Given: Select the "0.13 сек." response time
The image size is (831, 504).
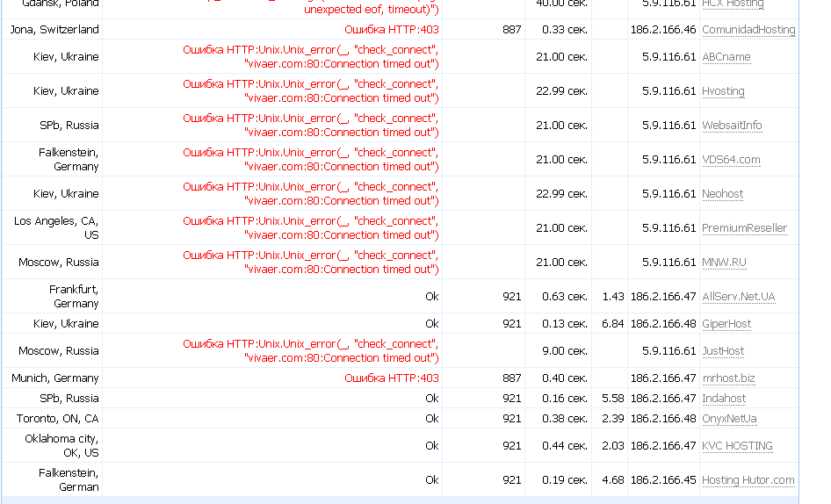Looking at the screenshot, I should coord(565,324).
